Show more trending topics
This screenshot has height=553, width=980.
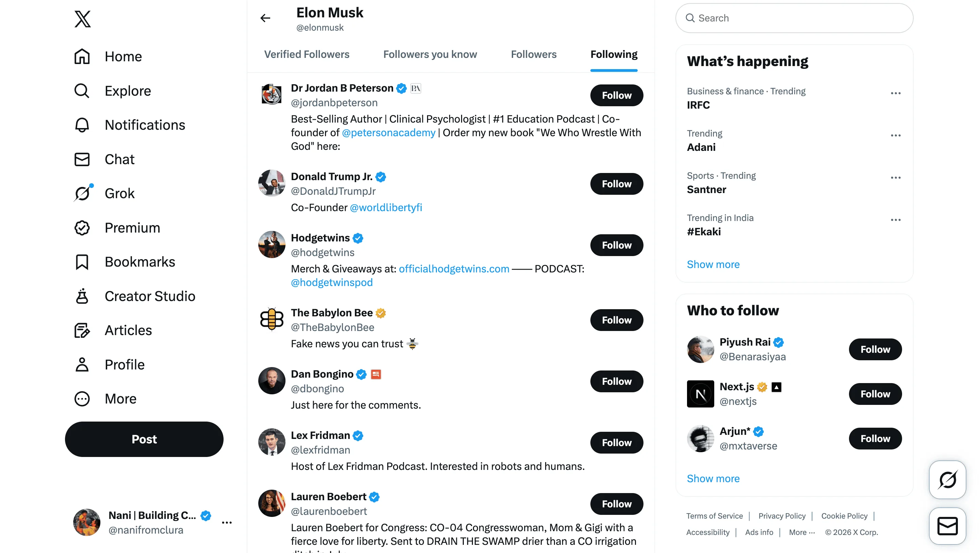click(x=713, y=264)
